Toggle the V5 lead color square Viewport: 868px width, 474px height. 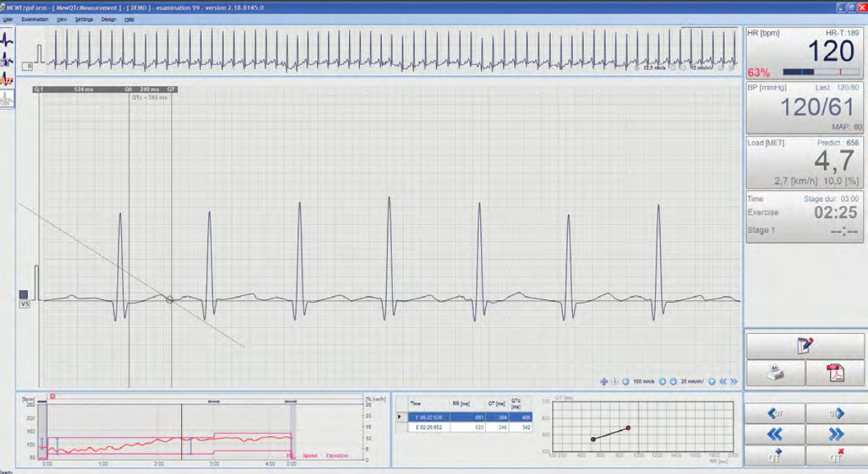[x=24, y=294]
